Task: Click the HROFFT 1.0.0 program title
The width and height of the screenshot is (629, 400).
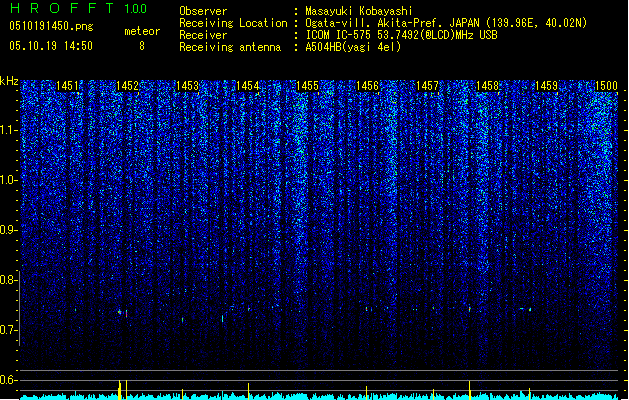Action: 79,8
